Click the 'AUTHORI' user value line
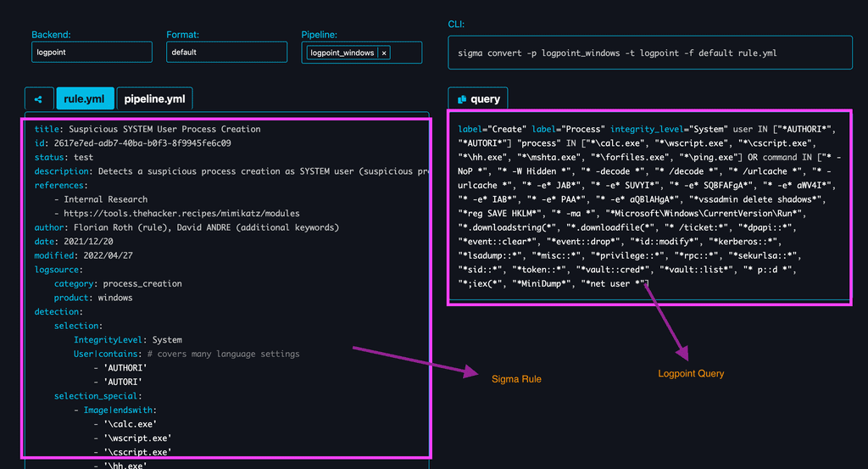Screen dimensions: 868x469 [x=125, y=368]
